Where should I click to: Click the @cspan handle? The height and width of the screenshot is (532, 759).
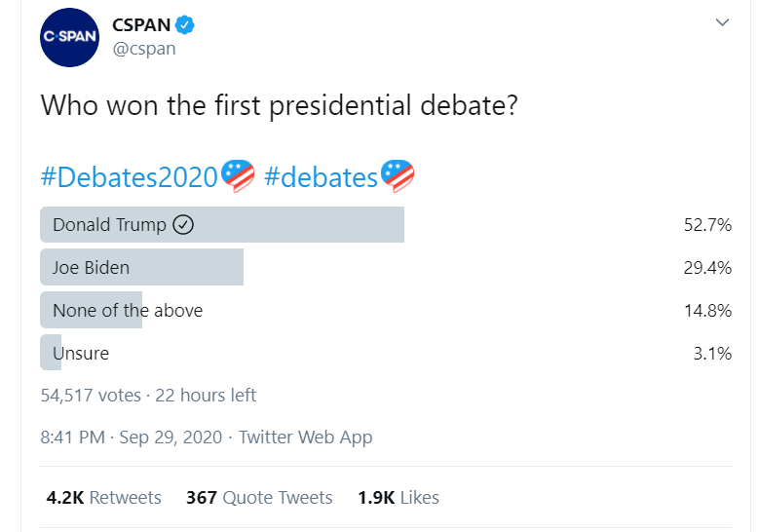[144, 49]
